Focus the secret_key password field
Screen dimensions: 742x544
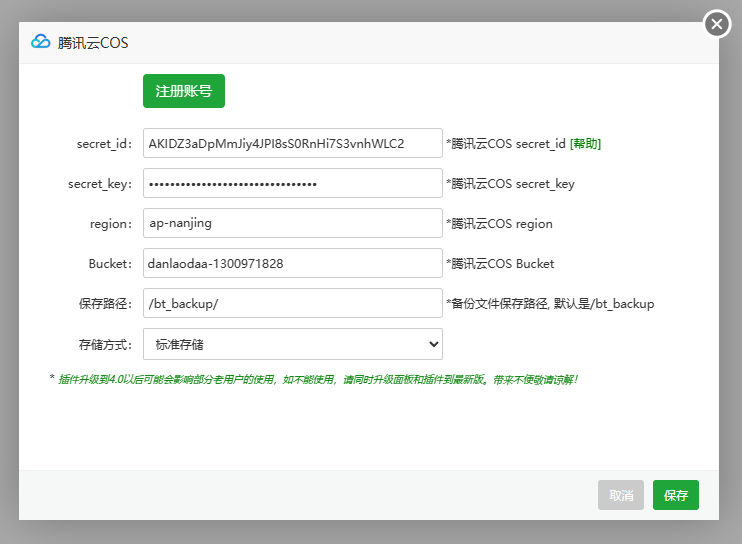tap(293, 183)
